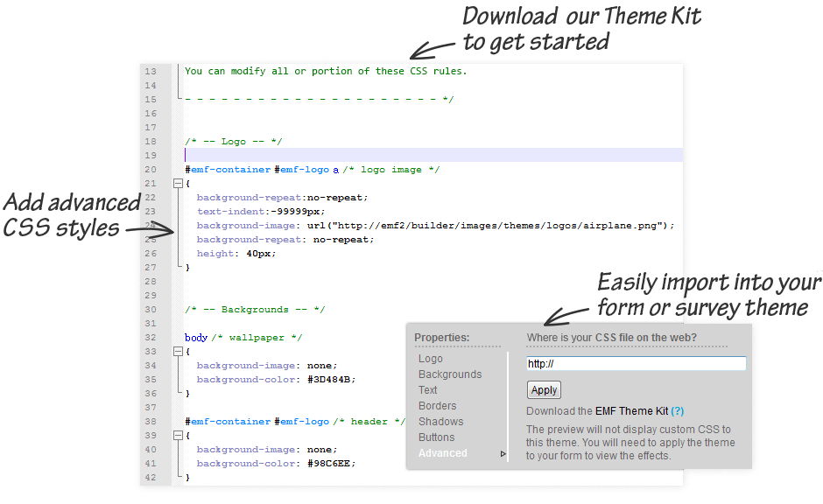Click the Apply button

click(x=544, y=390)
